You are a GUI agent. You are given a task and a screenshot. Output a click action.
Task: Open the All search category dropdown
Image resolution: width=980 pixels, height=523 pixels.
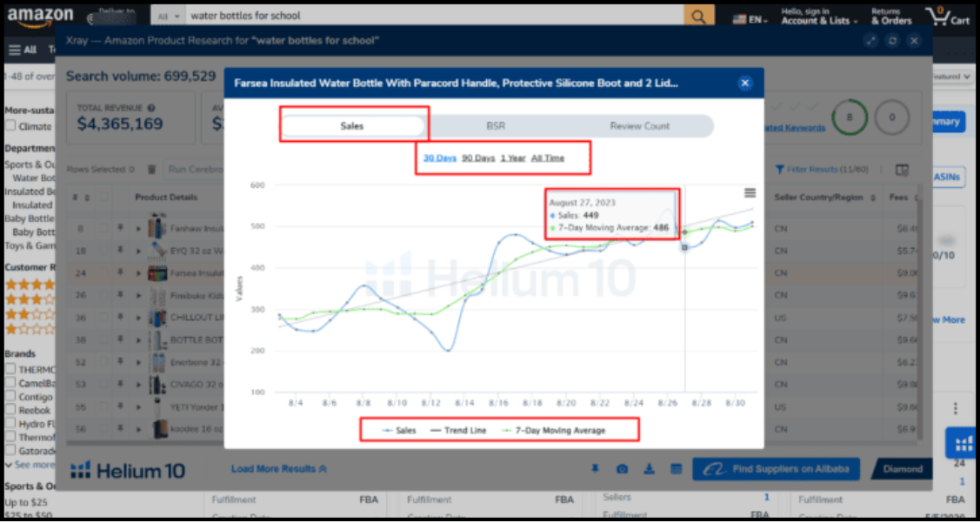pyautogui.click(x=167, y=17)
